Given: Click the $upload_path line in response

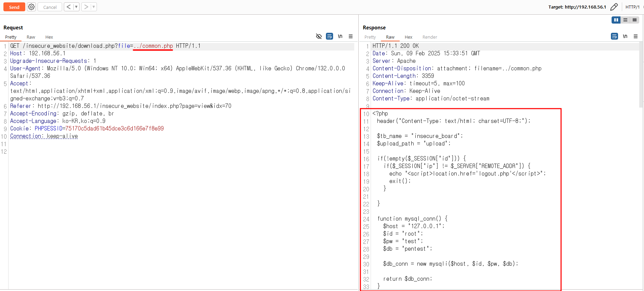Looking at the screenshot, I should pos(414,143).
